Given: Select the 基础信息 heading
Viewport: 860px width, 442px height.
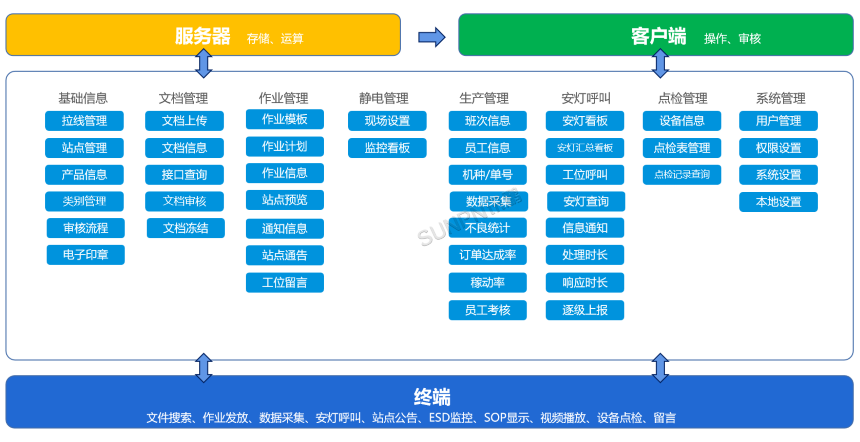Looking at the screenshot, I should click(x=83, y=98).
